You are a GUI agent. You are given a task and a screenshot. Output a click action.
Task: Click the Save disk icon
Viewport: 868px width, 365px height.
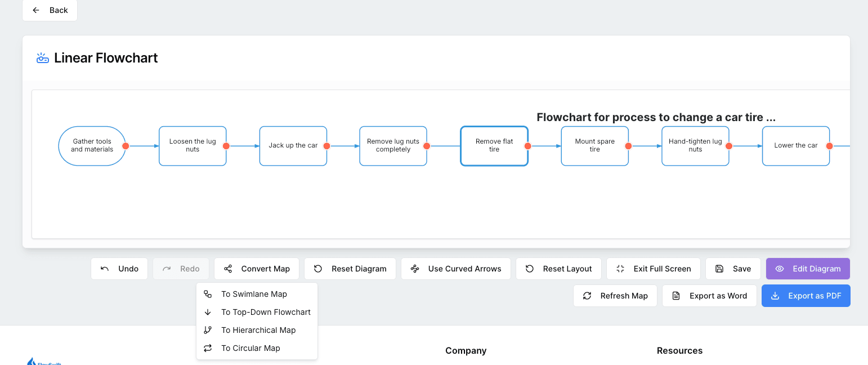(x=719, y=269)
